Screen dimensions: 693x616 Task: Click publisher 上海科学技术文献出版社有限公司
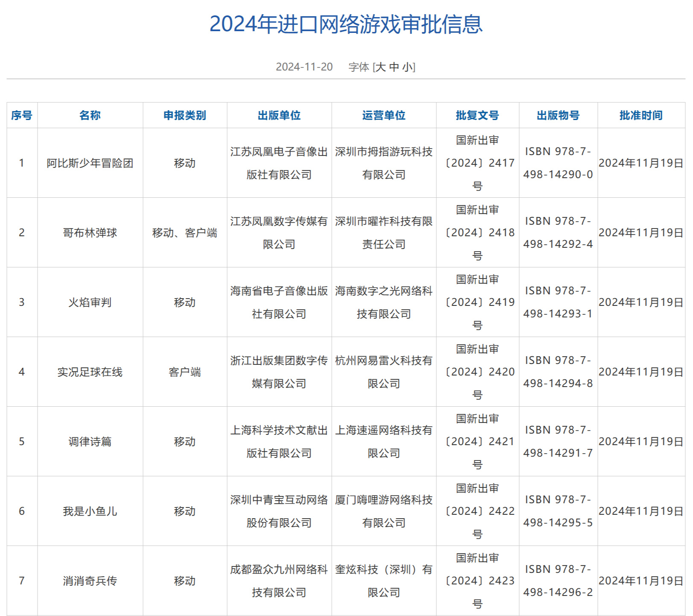[279, 442]
